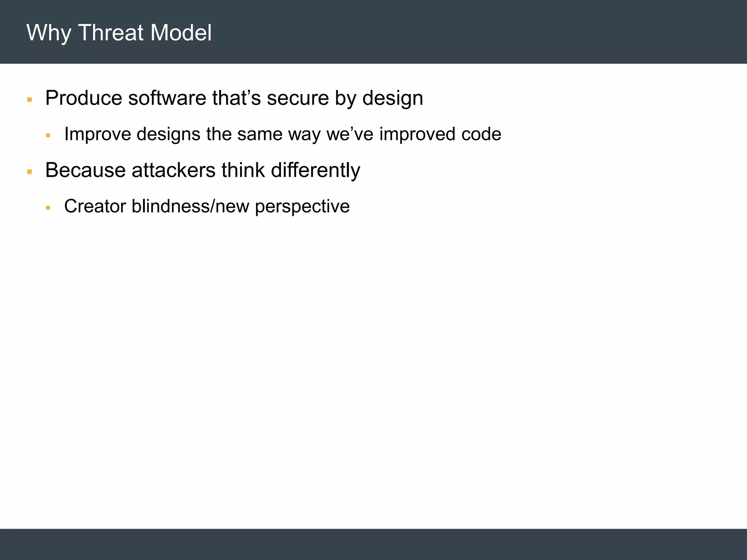Image resolution: width=747 pixels, height=560 pixels.
Task: Click the word 'design' ending the first bullet
Action: [392, 98]
